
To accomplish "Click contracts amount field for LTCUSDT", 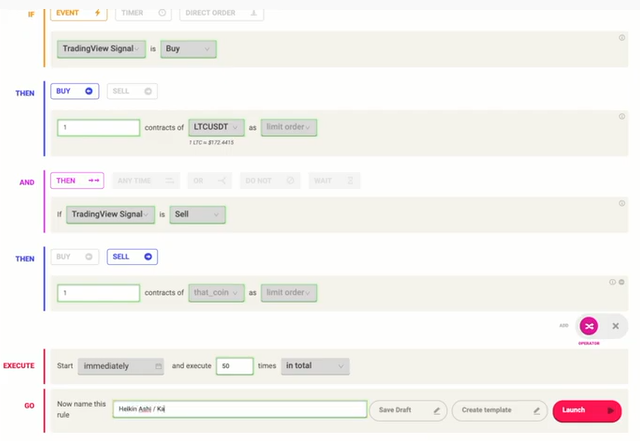I will point(98,127).
